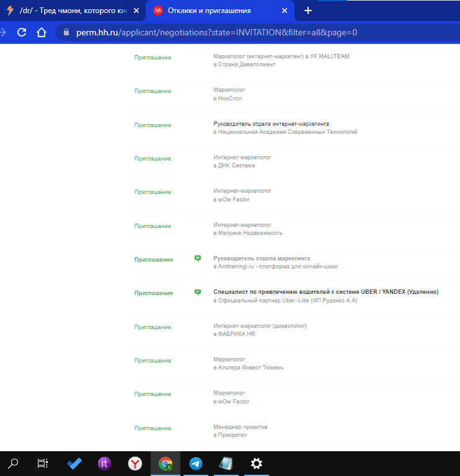The image size is (460, 476).
Task: Click Приглашение status for Метрика Недвижимость row
Action: tap(153, 226)
